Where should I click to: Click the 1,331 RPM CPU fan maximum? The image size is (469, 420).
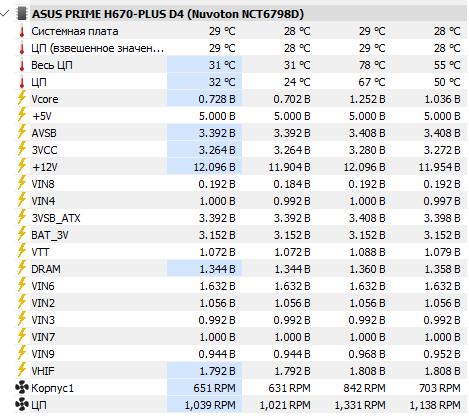click(360, 405)
